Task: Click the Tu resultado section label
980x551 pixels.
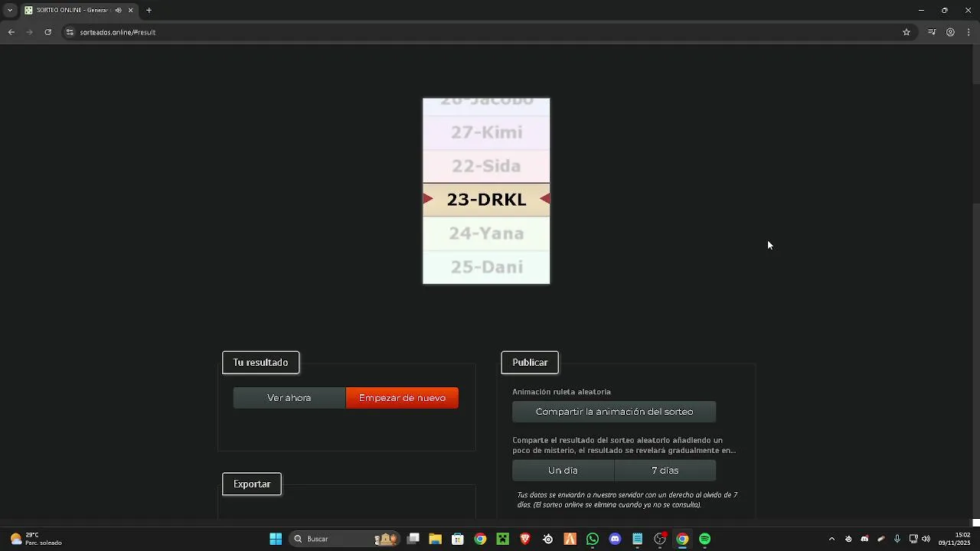Action: (x=260, y=363)
